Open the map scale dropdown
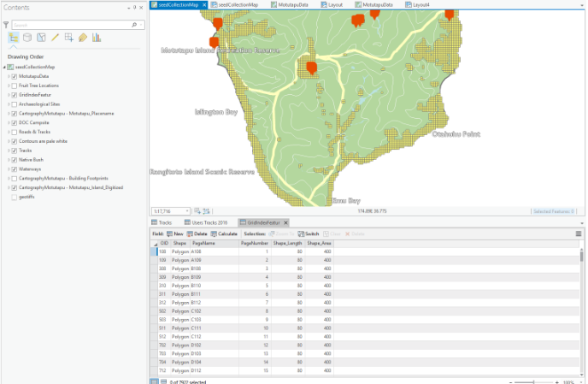The height and width of the screenshot is (384, 588). pyautogui.click(x=187, y=211)
